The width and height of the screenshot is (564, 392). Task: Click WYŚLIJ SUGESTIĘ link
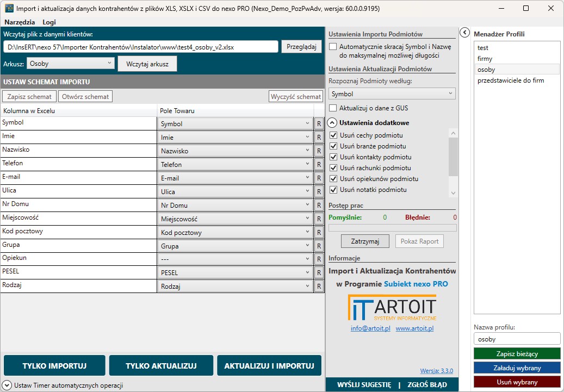[x=364, y=385]
